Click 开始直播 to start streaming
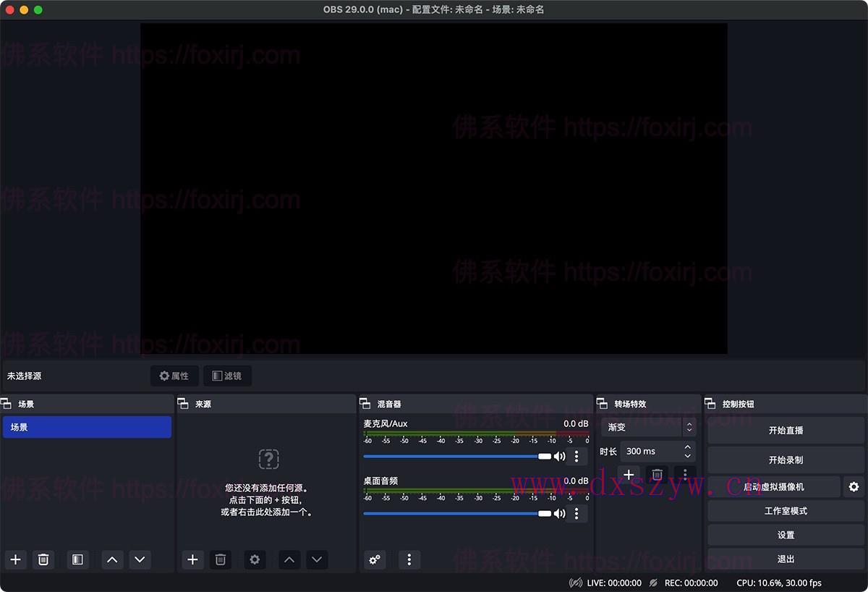This screenshot has width=868, height=592. [786, 430]
